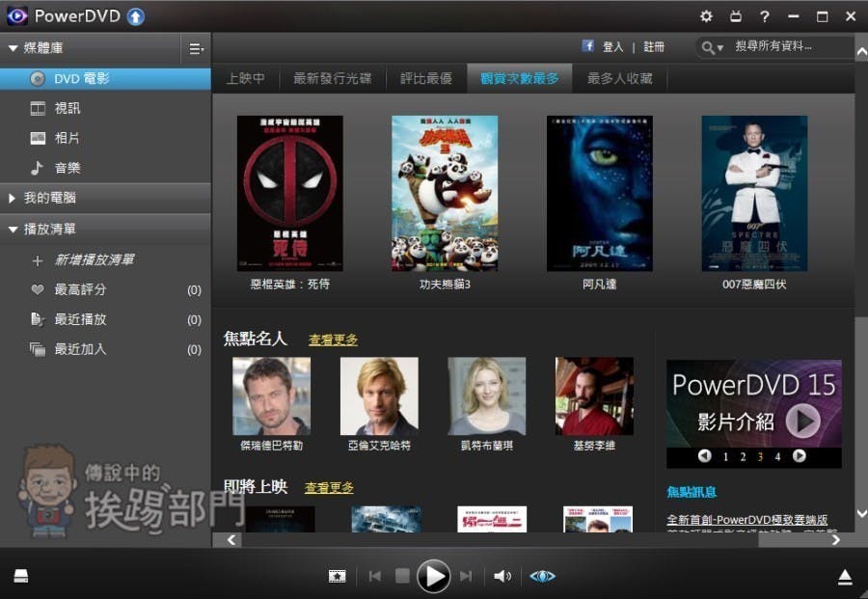Open help question mark icon
Image resolution: width=868 pixels, height=599 pixels.
(x=765, y=16)
